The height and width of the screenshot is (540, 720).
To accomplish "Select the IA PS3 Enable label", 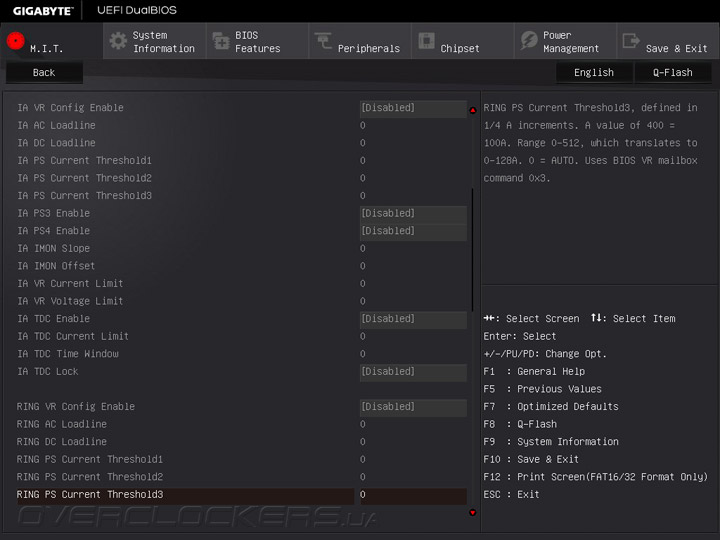I will tap(54, 214).
